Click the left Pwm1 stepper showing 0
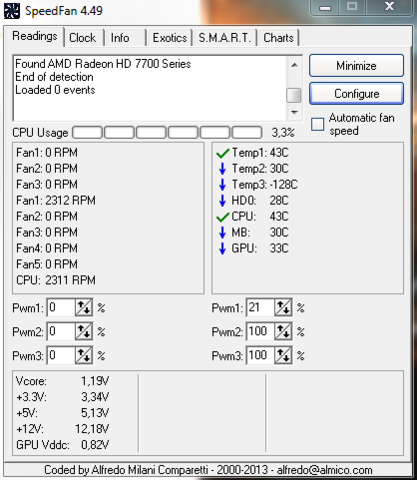 coord(84,307)
